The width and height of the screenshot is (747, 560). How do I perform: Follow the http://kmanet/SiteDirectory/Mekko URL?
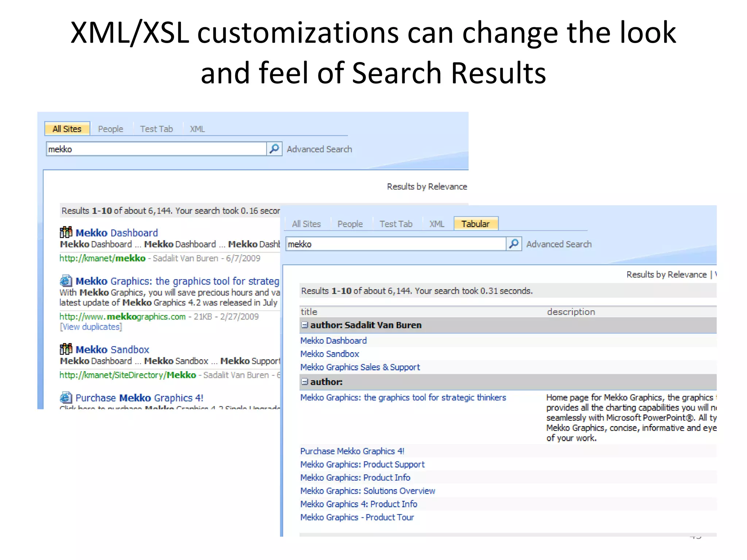pos(128,375)
